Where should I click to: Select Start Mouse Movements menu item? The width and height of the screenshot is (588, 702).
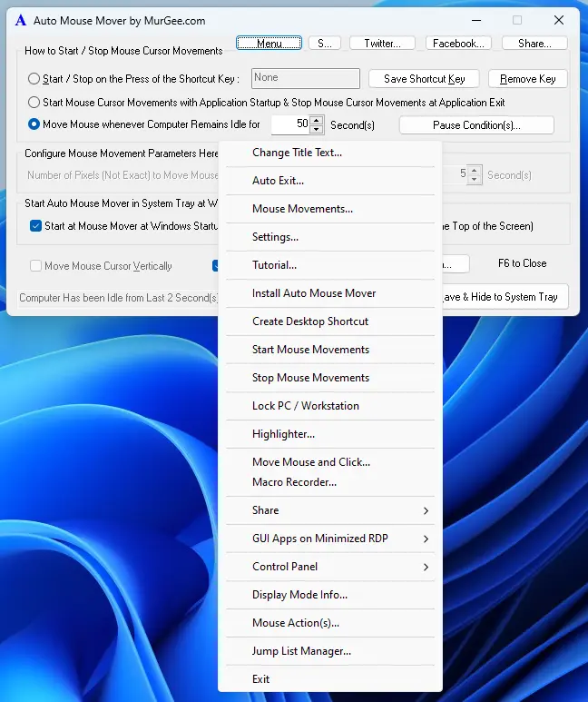coord(330,350)
